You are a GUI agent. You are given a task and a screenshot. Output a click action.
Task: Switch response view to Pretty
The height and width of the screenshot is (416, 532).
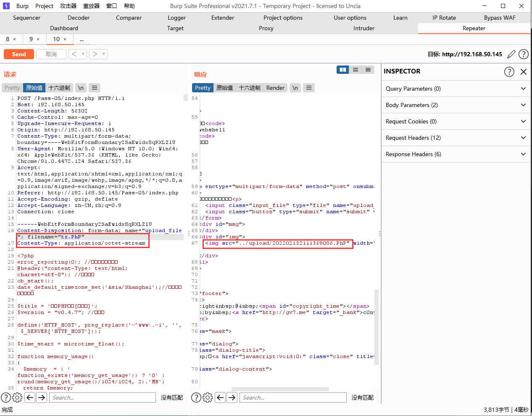203,88
